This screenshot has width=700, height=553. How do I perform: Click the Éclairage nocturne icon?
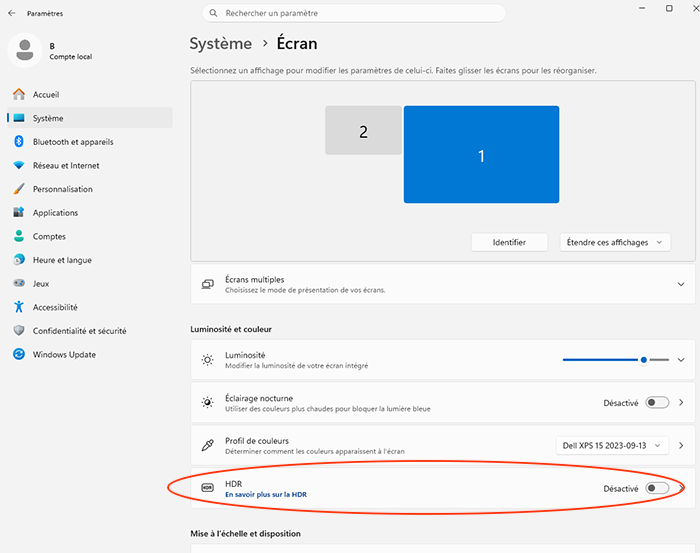208,403
